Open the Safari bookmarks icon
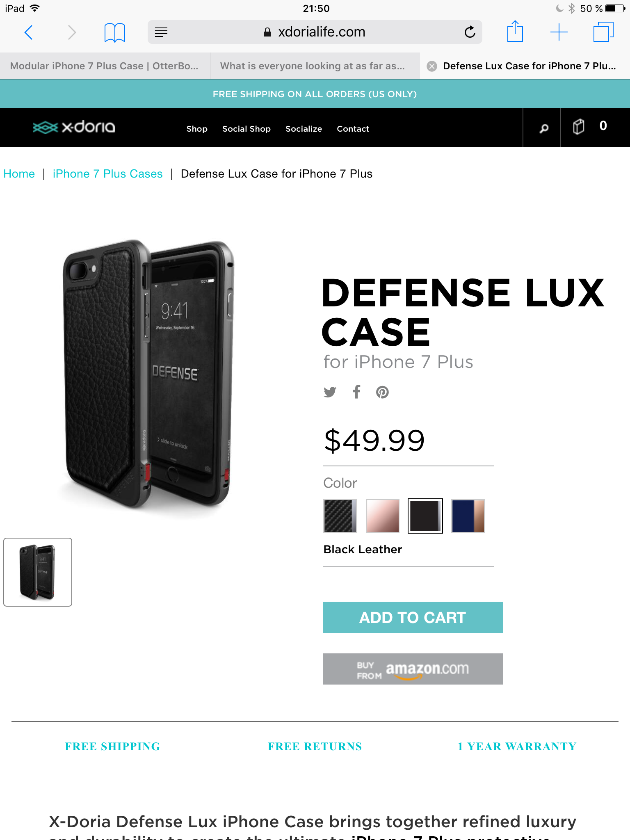Viewport: 630px width, 840px height. [114, 32]
